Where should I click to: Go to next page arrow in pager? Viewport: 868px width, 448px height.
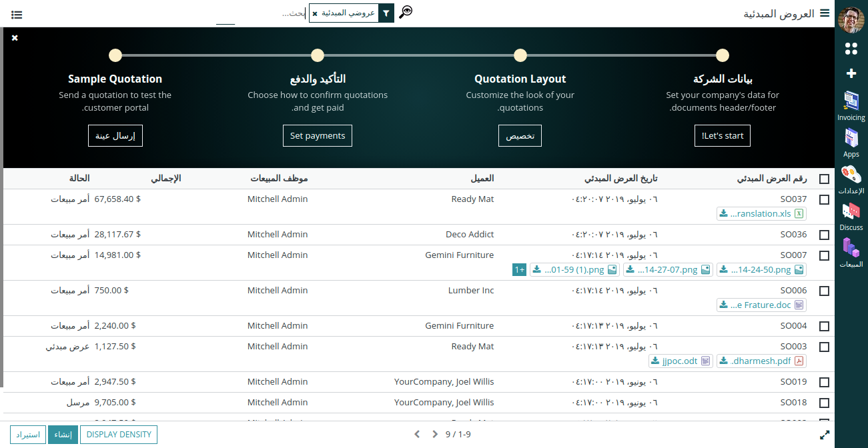click(435, 435)
